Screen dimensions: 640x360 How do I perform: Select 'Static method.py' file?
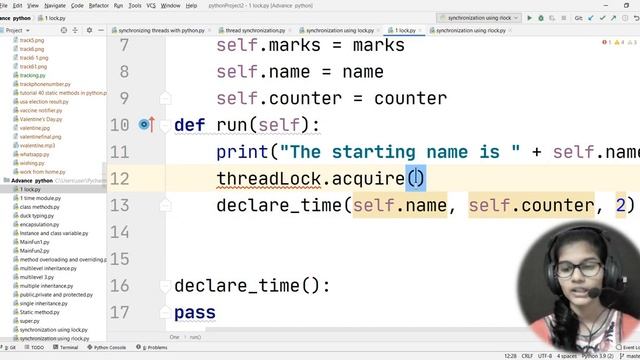point(39,312)
